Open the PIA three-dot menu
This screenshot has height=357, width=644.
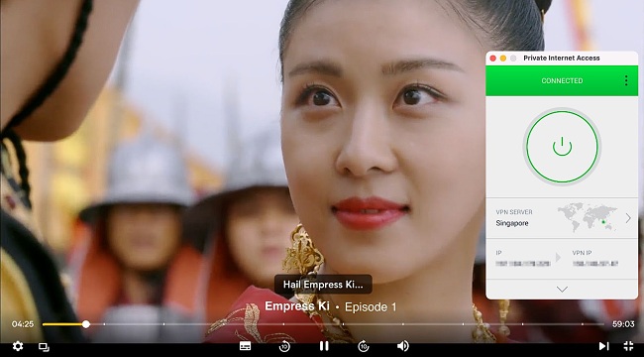click(x=626, y=80)
